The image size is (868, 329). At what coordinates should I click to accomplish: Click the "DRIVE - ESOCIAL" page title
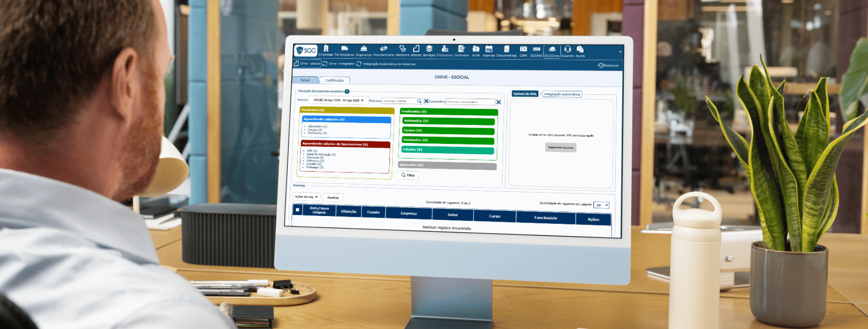(x=452, y=77)
